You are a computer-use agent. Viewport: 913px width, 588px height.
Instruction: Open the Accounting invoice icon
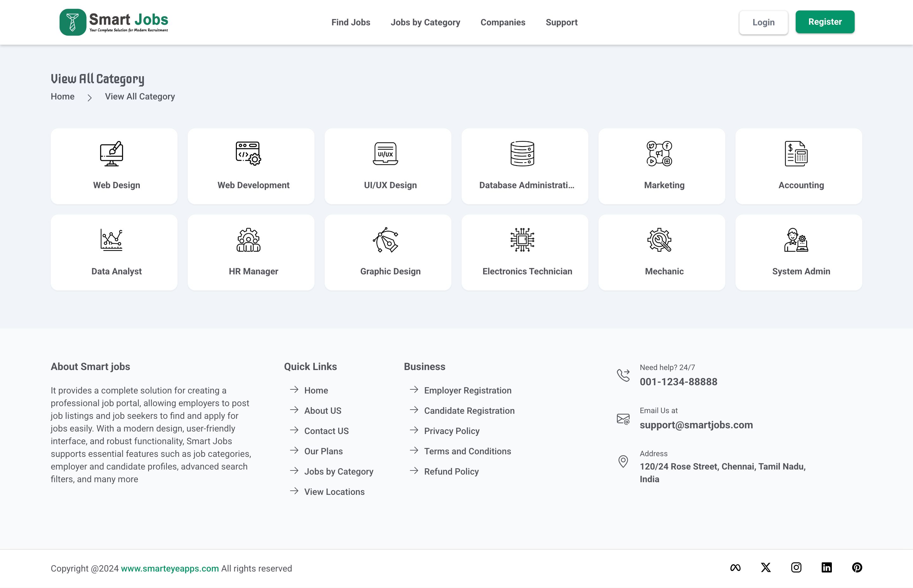point(796,153)
